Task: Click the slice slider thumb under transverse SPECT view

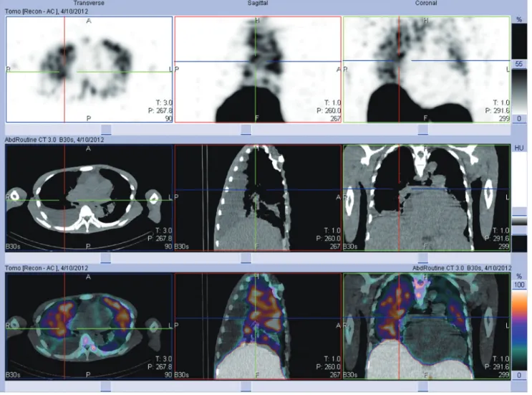Action: tap(106, 130)
